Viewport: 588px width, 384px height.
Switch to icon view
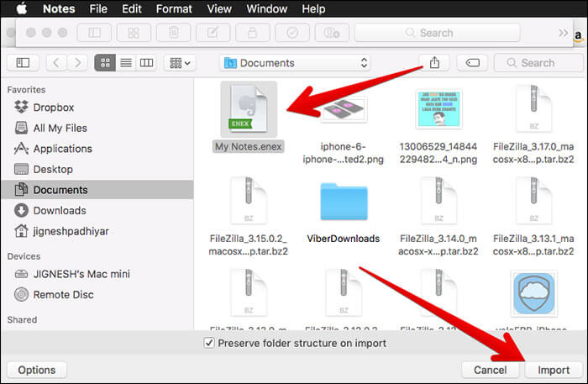coord(105,63)
